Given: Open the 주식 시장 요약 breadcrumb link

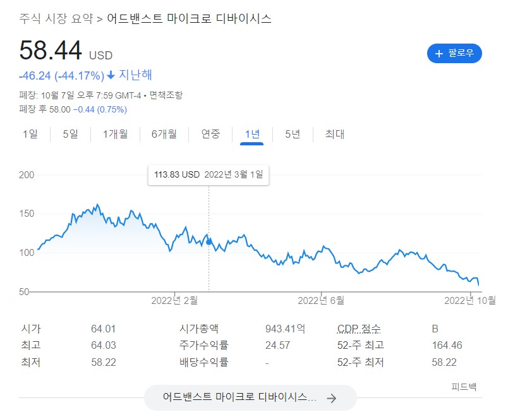Looking at the screenshot, I should (x=56, y=18).
